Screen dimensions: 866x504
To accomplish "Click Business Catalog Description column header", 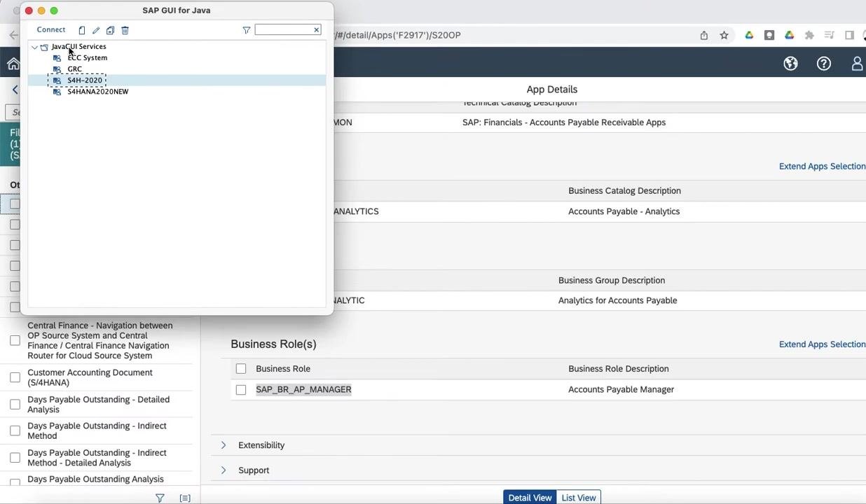I will point(624,191).
